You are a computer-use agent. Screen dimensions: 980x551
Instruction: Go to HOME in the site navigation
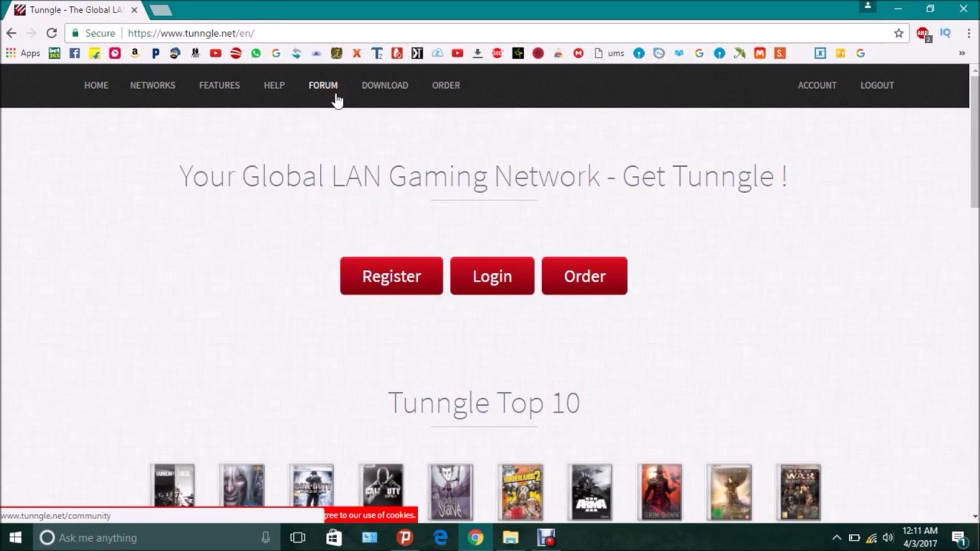(x=96, y=85)
